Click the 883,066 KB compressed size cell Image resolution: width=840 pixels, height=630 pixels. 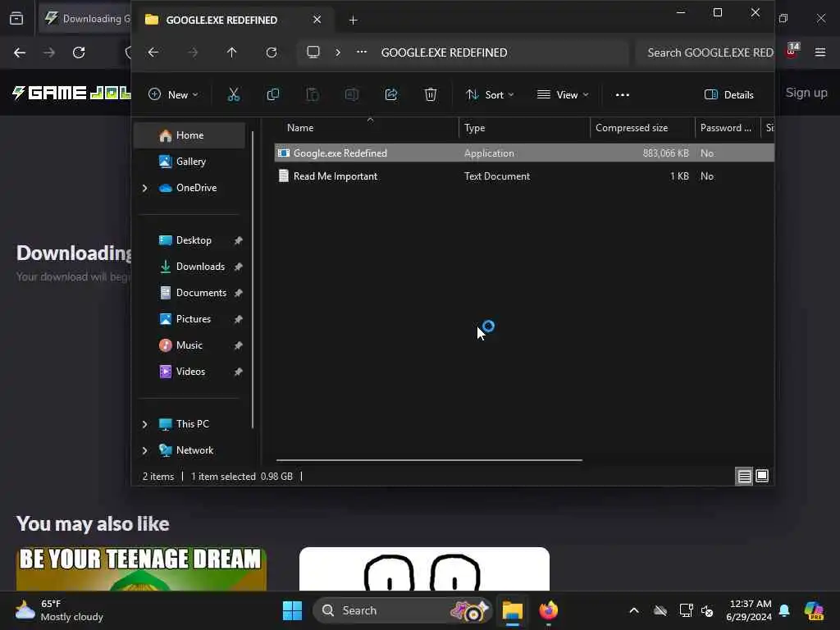[x=665, y=153]
